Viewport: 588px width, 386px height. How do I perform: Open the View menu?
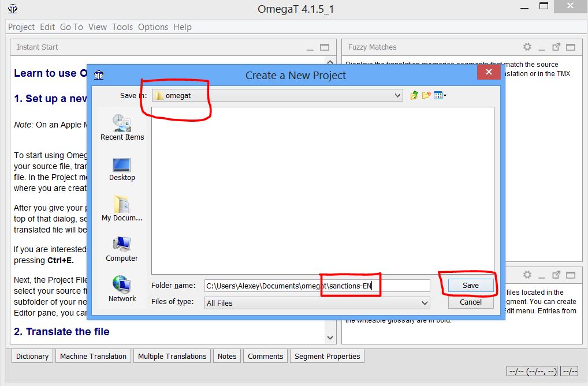click(98, 27)
